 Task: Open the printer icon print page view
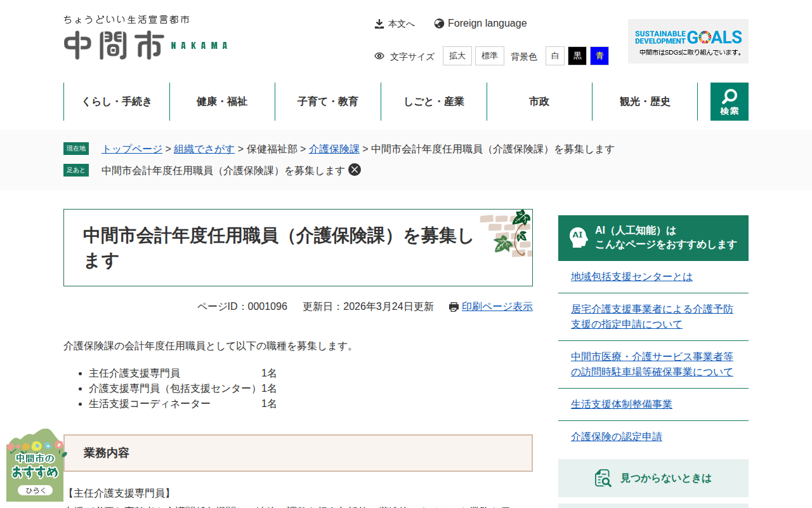454,307
